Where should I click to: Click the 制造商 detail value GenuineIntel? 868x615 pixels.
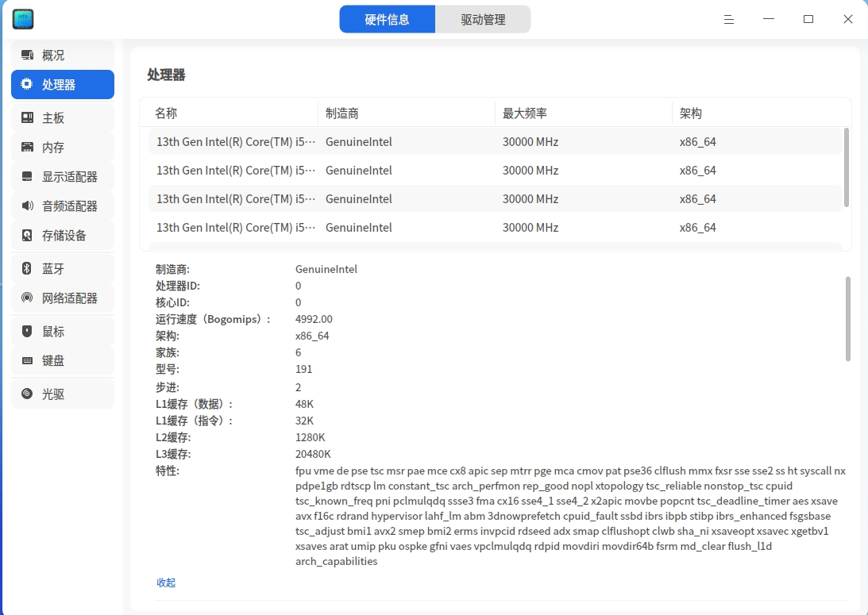point(326,269)
